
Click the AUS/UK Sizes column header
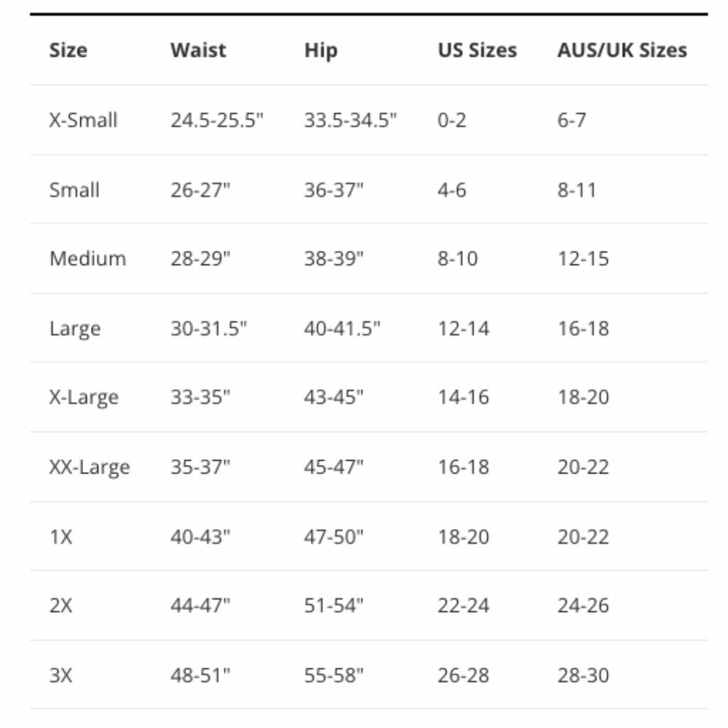tap(622, 50)
